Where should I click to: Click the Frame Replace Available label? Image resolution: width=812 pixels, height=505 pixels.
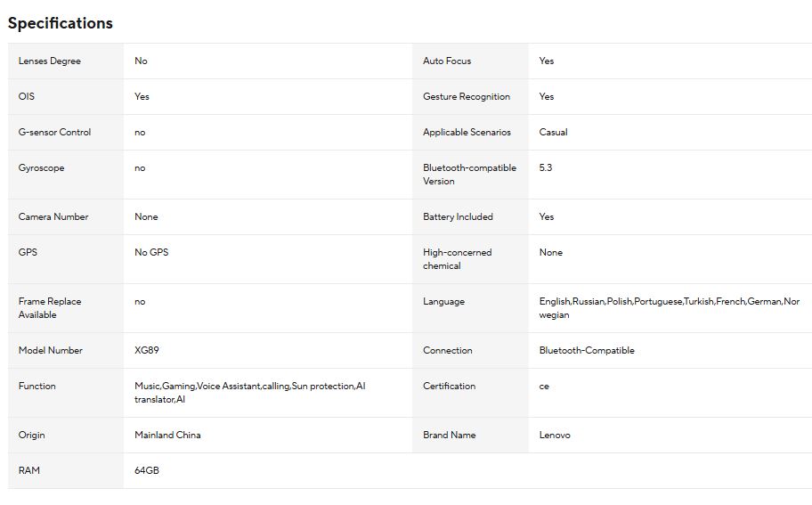point(50,308)
